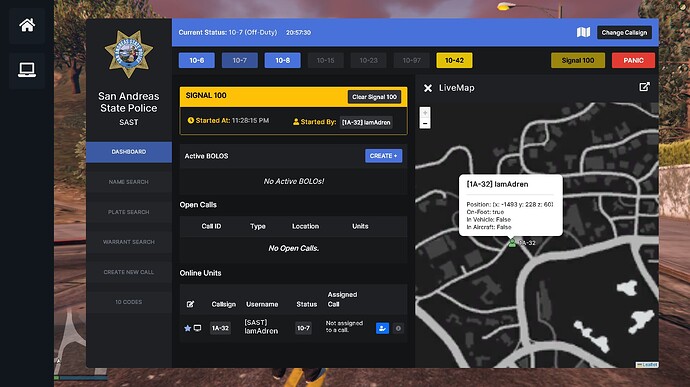Image resolution: width=690 pixels, height=387 pixels.
Task: Zoom out on the LiveMap
Action: click(x=425, y=124)
